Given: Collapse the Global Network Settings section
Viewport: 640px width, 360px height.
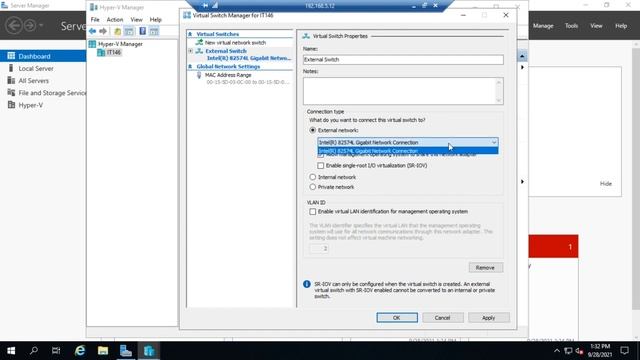Looking at the screenshot, I should pyautogui.click(x=190, y=66).
